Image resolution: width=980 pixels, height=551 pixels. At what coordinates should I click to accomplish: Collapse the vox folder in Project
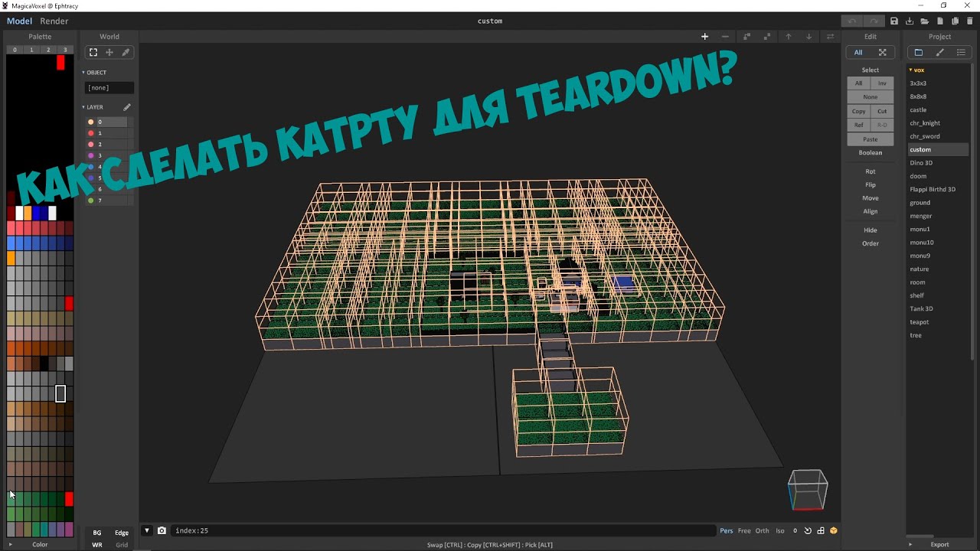[x=911, y=70]
